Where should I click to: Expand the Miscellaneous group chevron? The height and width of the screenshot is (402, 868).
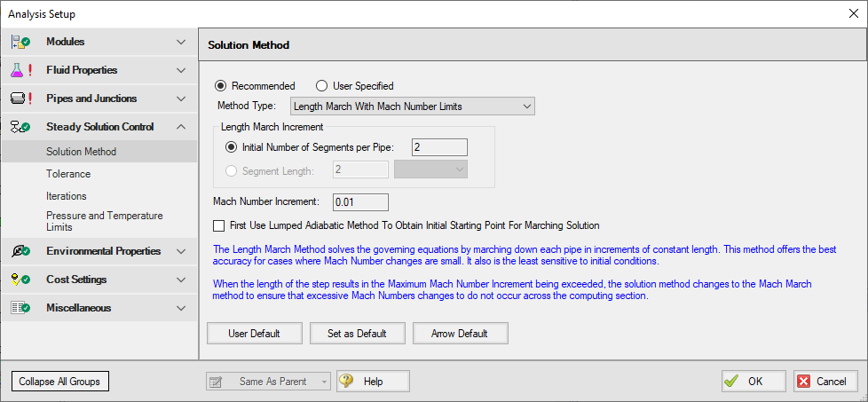tap(181, 308)
